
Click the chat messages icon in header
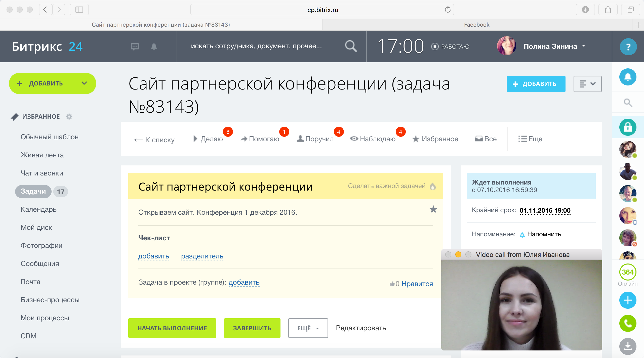(135, 47)
